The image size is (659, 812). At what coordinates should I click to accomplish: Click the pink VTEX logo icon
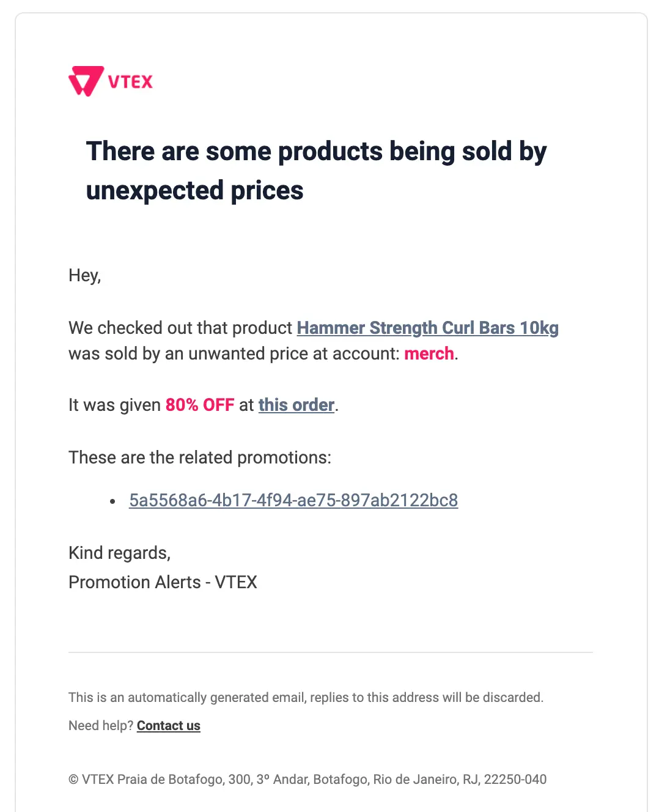coord(85,81)
